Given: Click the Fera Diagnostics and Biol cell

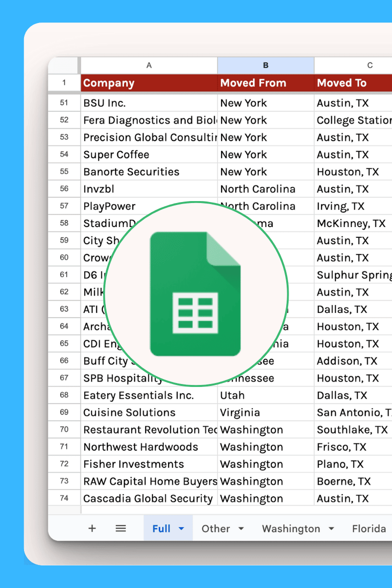Looking at the screenshot, I should (x=149, y=120).
